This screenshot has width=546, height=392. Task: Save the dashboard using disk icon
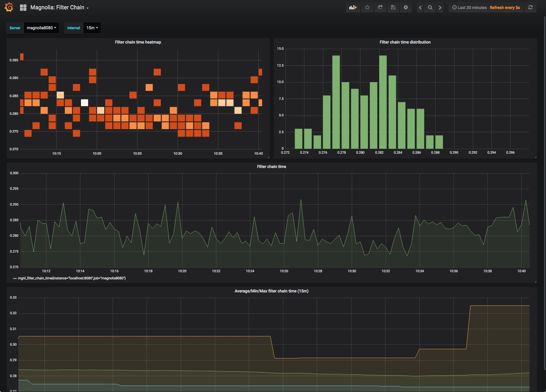(x=393, y=7)
